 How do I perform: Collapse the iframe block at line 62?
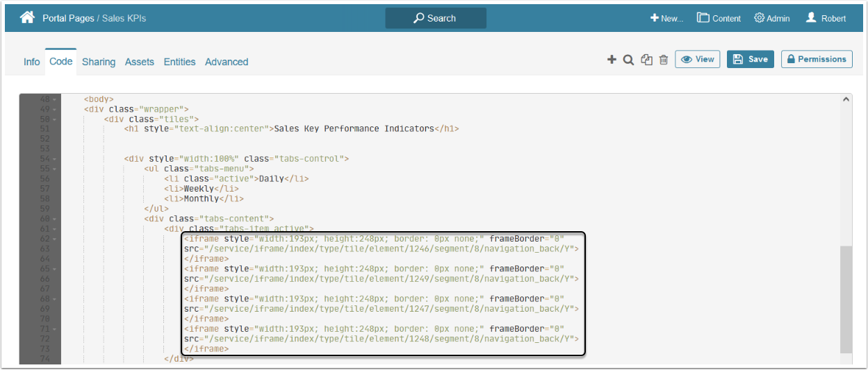(x=54, y=239)
